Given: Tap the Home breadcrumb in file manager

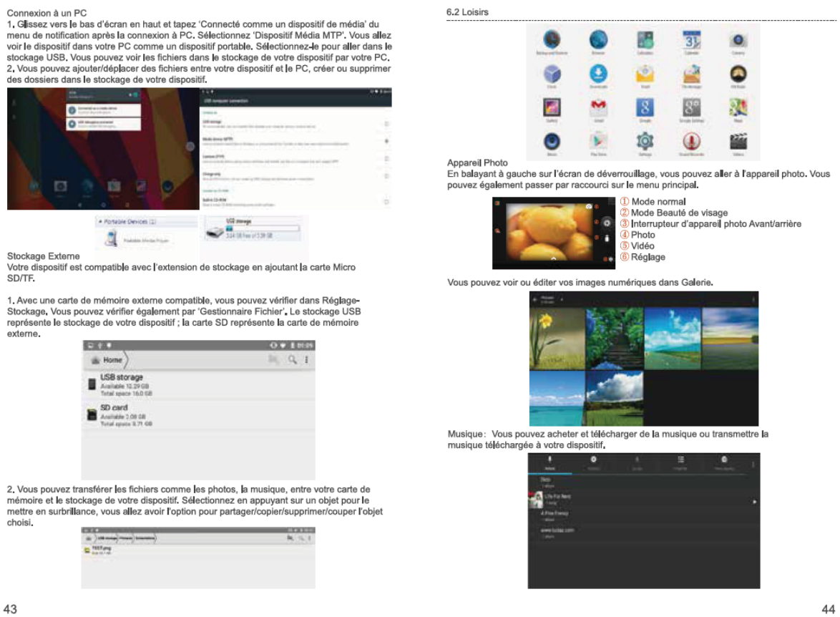Looking at the screenshot, I should tap(108, 360).
